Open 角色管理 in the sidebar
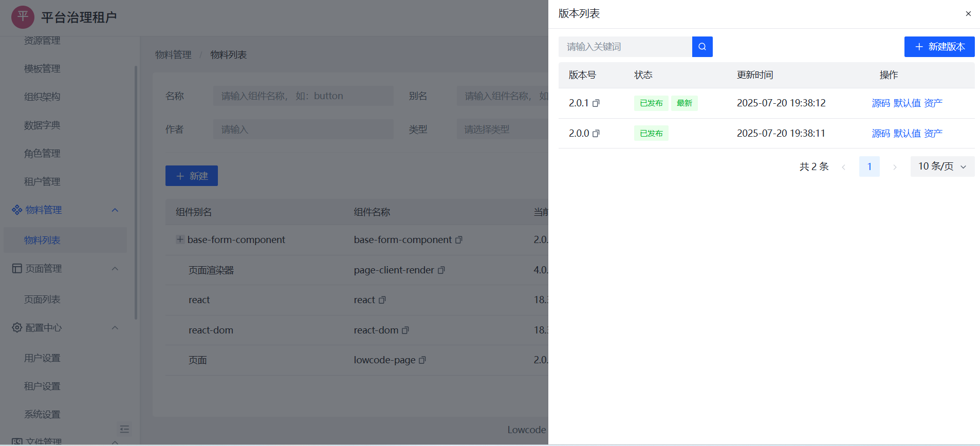The width and height of the screenshot is (980, 446). [42, 154]
